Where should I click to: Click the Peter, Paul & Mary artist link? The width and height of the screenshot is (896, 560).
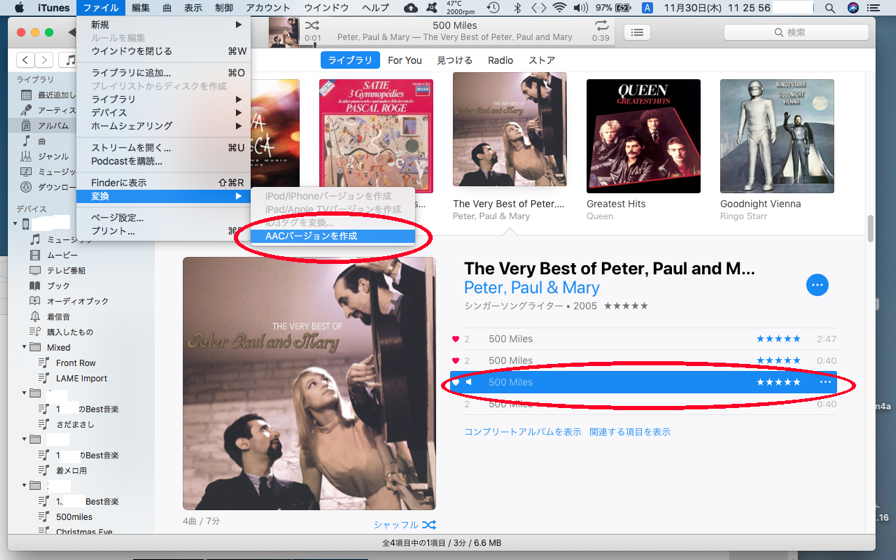pyautogui.click(x=531, y=287)
